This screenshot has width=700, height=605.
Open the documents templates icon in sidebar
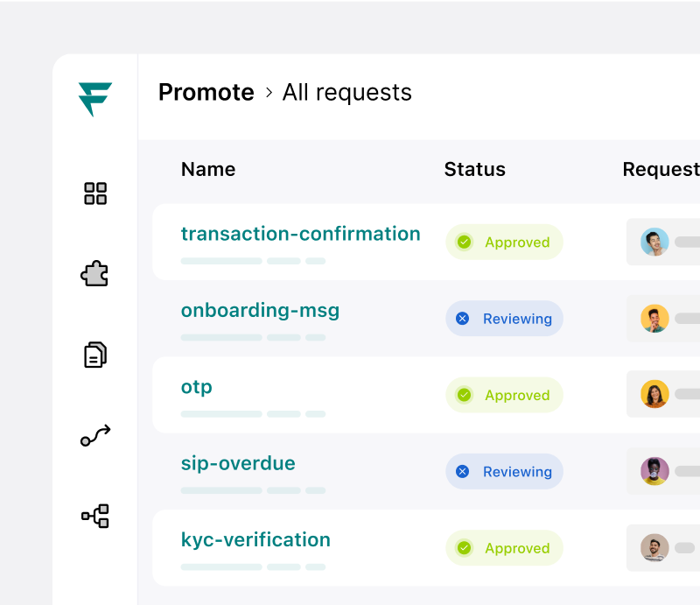tap(95, 355)
